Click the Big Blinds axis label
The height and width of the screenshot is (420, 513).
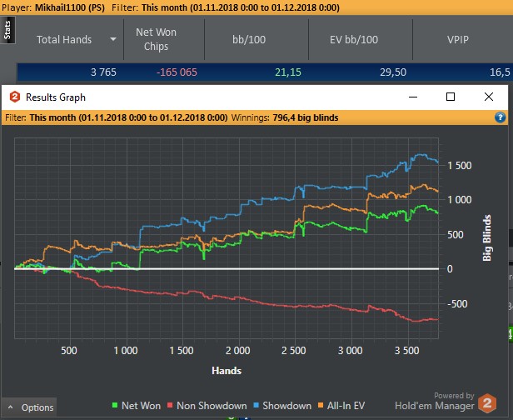tap(487, 238)
